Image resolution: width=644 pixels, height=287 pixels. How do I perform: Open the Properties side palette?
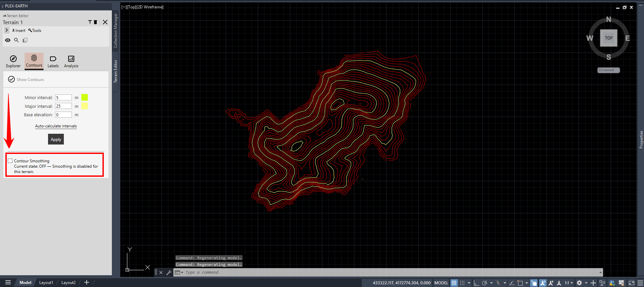(641, 139)
